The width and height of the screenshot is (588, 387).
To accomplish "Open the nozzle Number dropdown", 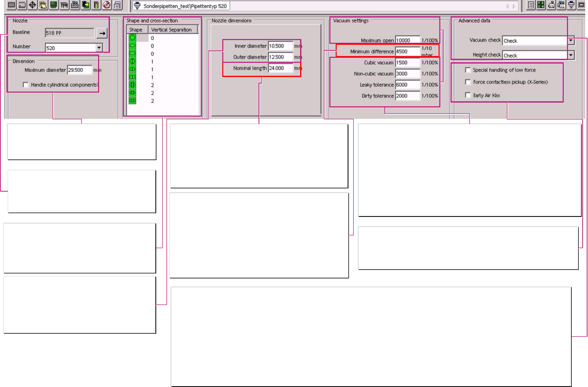I will point(99,48).
